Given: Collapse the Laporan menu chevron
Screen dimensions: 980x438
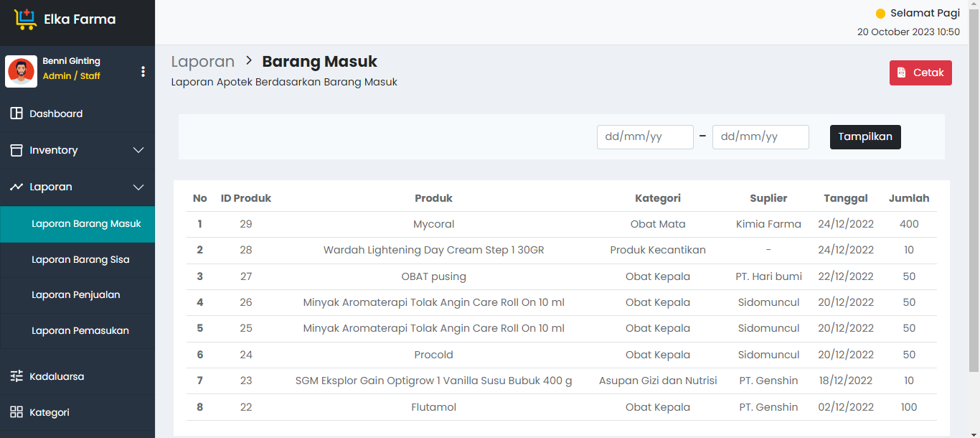Looking at the screenshot, I should (139, 187).
